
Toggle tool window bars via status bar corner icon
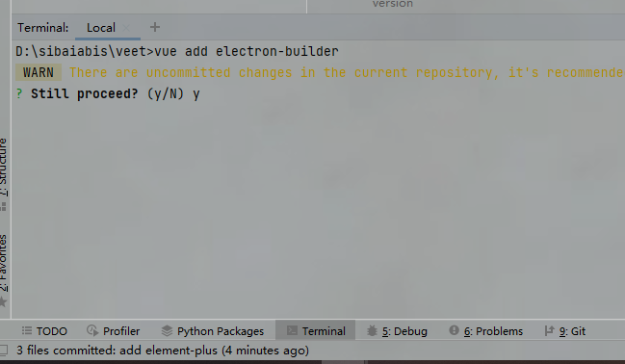pyautogui.click(x=4, y=351)
